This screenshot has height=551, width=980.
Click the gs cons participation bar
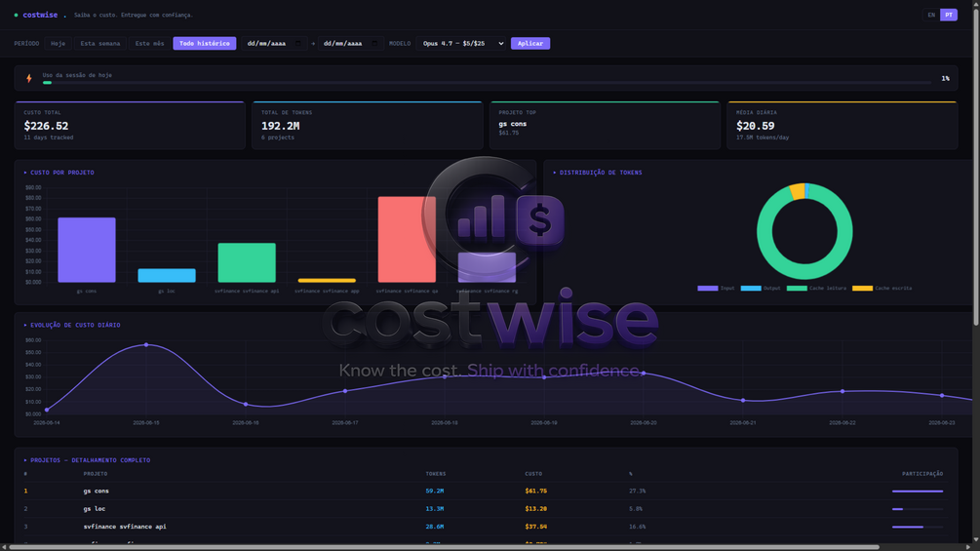pyautogui.click(x=918, y=492)
